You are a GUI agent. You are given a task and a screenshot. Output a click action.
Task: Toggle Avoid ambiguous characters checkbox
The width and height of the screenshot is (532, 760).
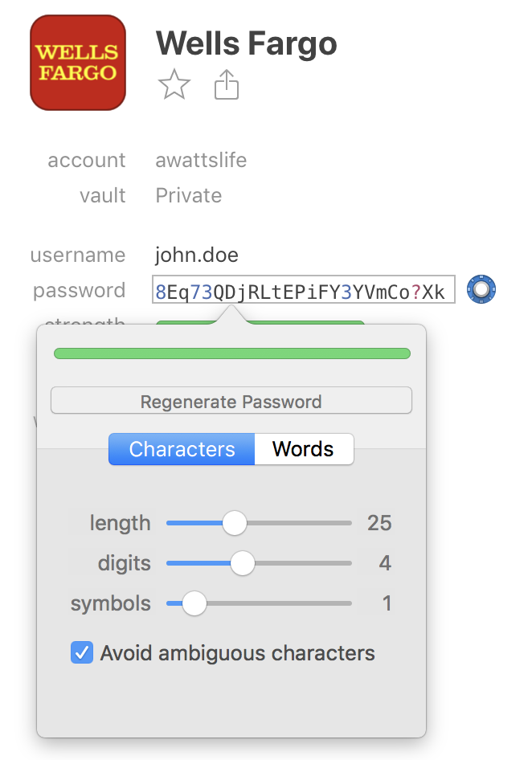click(x=82, y=653)
